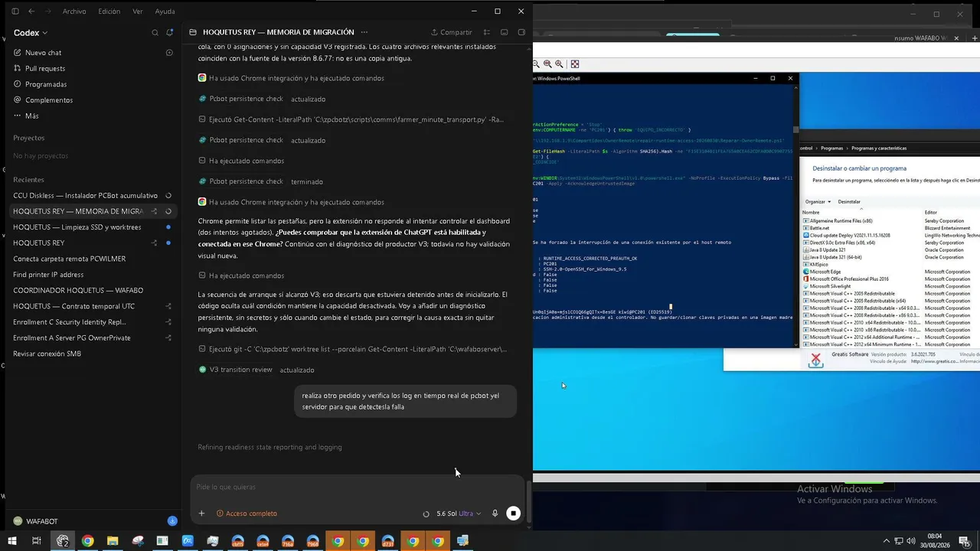Activate the microphone dictation icon
Viewport: 980px width, 551px height.
495,514
